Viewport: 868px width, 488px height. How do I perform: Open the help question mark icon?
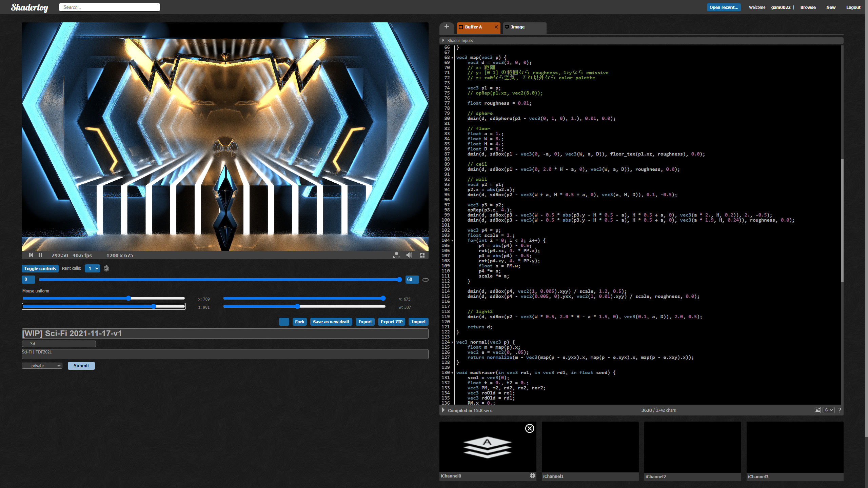840,410
